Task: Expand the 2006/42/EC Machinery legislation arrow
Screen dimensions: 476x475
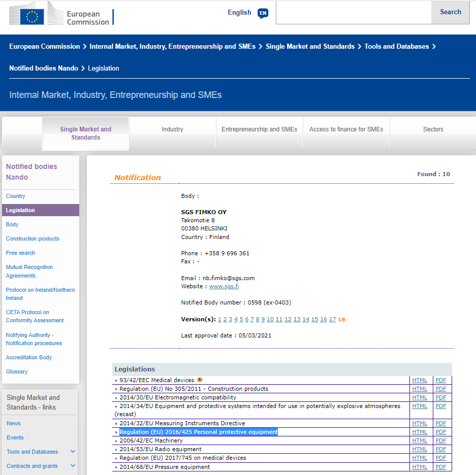Action: click(116, 441)
